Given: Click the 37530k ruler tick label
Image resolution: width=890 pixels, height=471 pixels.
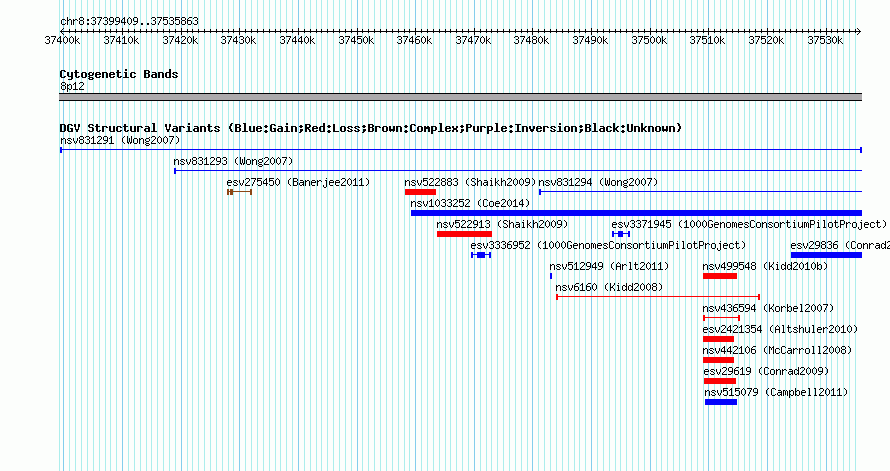Looking at the screenshot, I should pos(825,40).
